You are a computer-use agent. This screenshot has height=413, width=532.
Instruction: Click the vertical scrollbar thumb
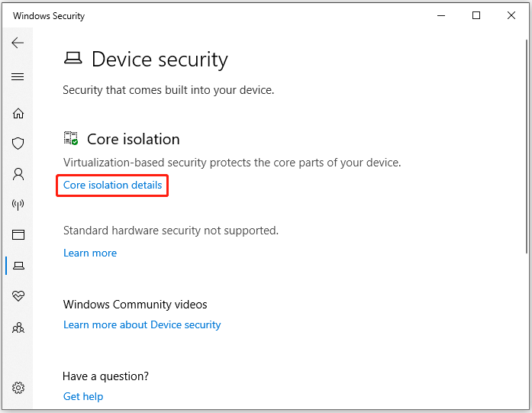click(x=527, y=146)
